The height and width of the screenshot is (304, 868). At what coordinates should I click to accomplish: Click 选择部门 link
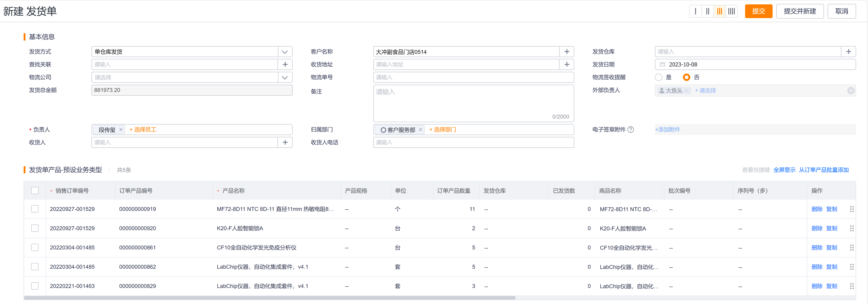442,130
